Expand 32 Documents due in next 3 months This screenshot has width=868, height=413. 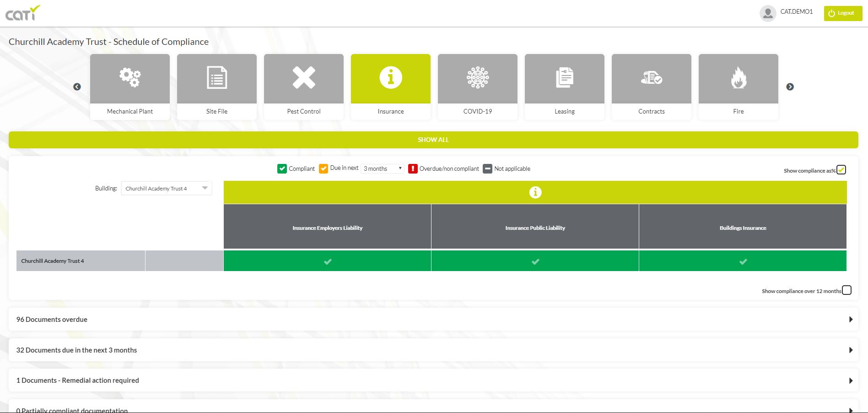pyautogui.click(x=433, y=350)
